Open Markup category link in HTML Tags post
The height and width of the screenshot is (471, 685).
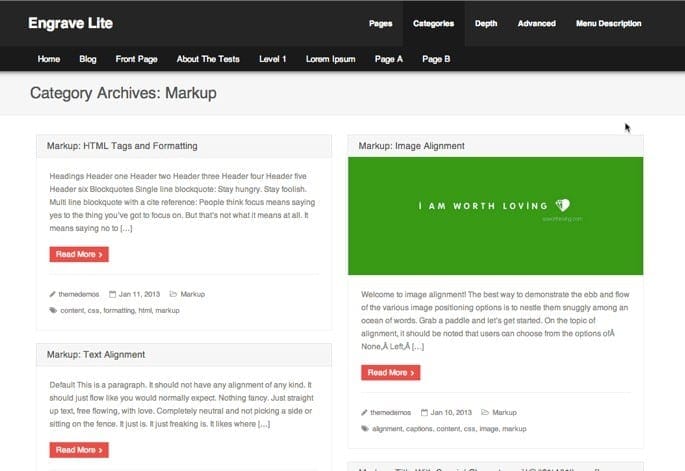[193, 294]
